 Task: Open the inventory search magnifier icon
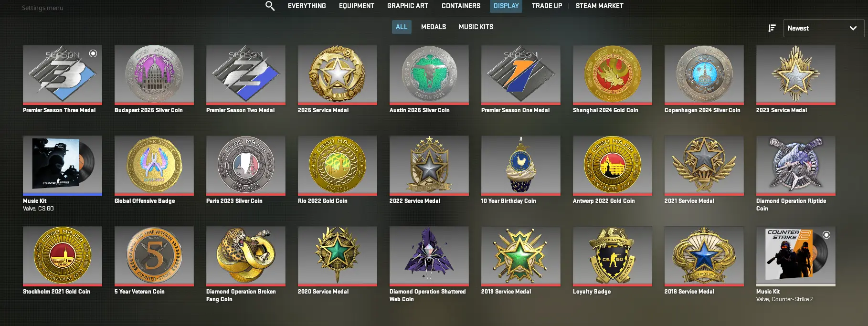270,6
